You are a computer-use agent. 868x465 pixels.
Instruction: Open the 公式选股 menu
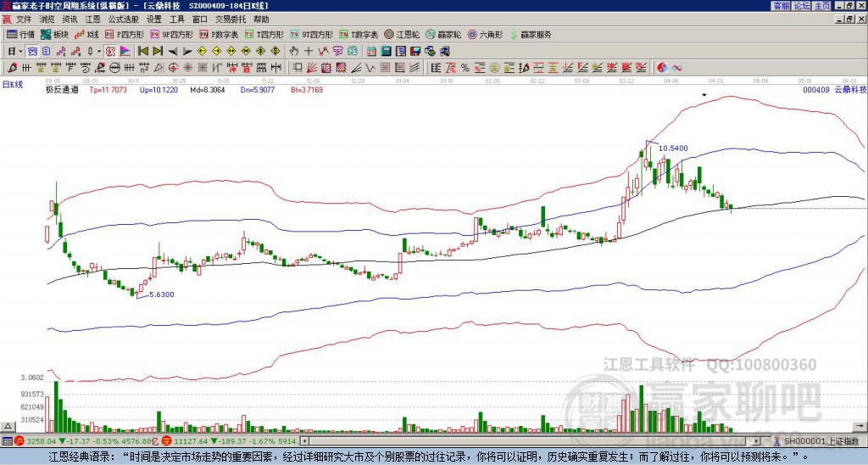click(124, 20)
